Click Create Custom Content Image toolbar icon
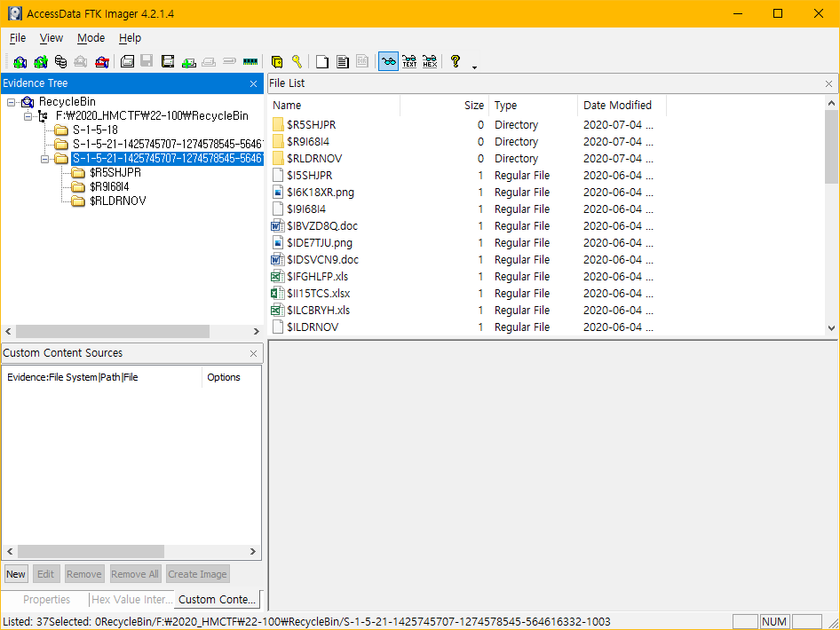The width and height of the screenshot is (840, 630). tap(209, 63)
